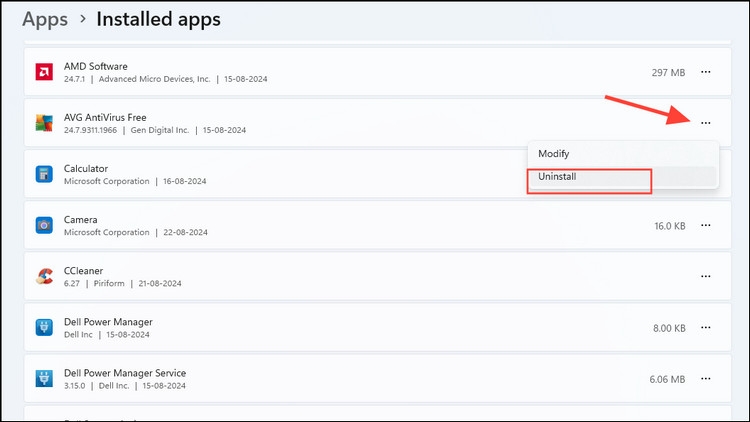Open more options for AVG AntiVirus Free

(706, 123)
